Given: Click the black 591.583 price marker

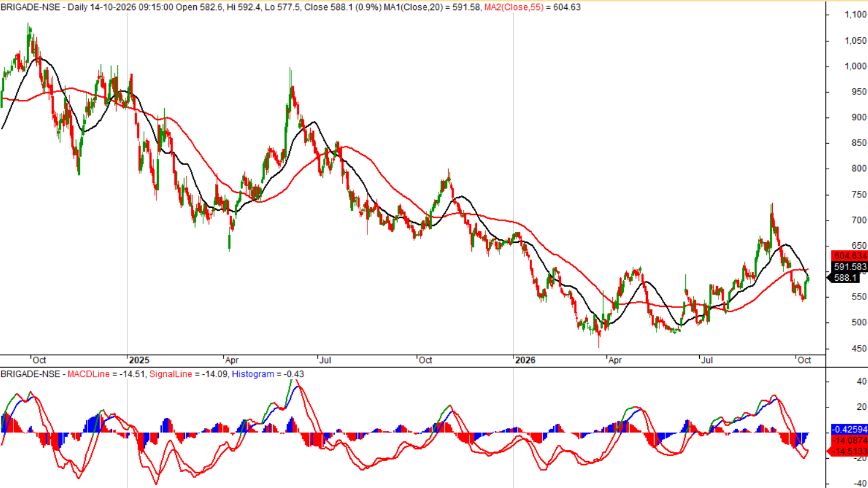Looking at the screenshot, I should click(850, 267).
